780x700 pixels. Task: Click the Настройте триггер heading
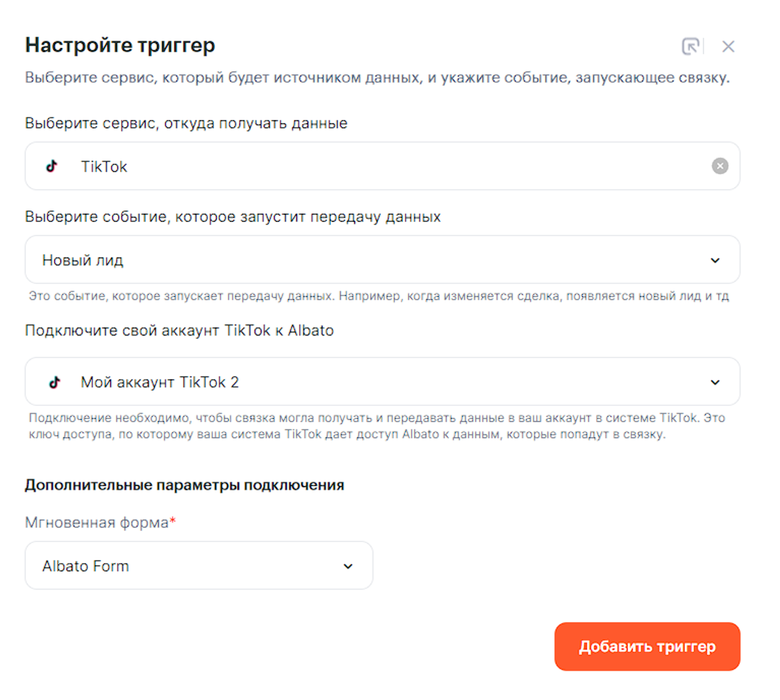pyautogui.click(x=120, y=45)
